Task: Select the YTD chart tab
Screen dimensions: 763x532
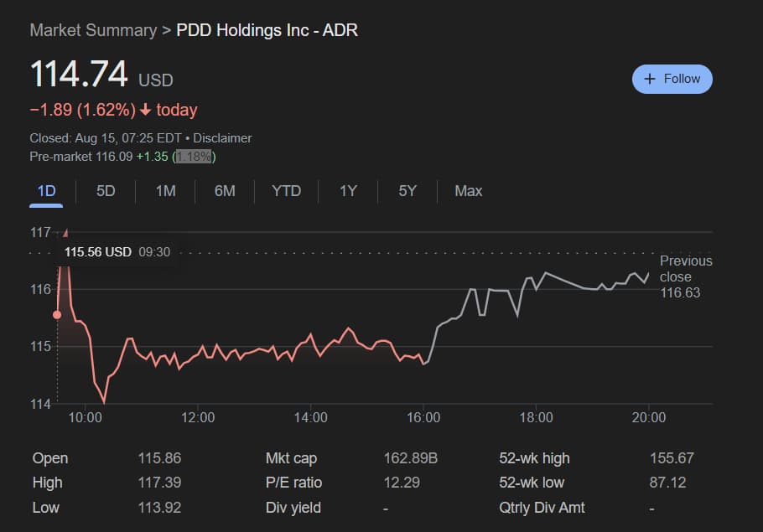Action: [x=286, y=191]
